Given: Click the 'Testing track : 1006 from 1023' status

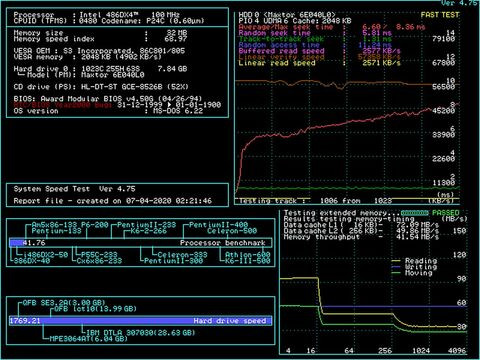Looking at the screenshot, I should click(315, 201).
